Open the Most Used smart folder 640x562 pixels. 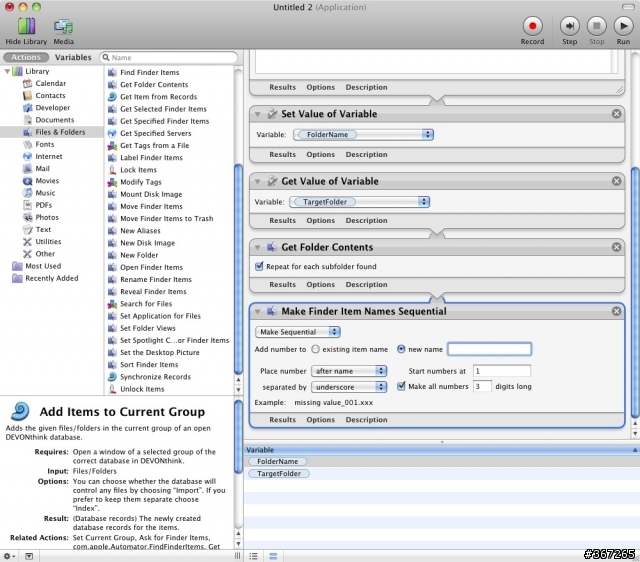(x=43, y=266)
